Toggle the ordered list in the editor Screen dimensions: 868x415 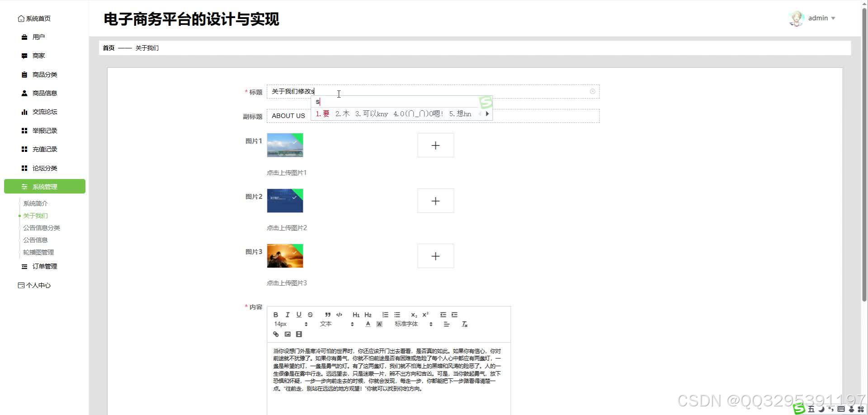(x=385, y=315)
